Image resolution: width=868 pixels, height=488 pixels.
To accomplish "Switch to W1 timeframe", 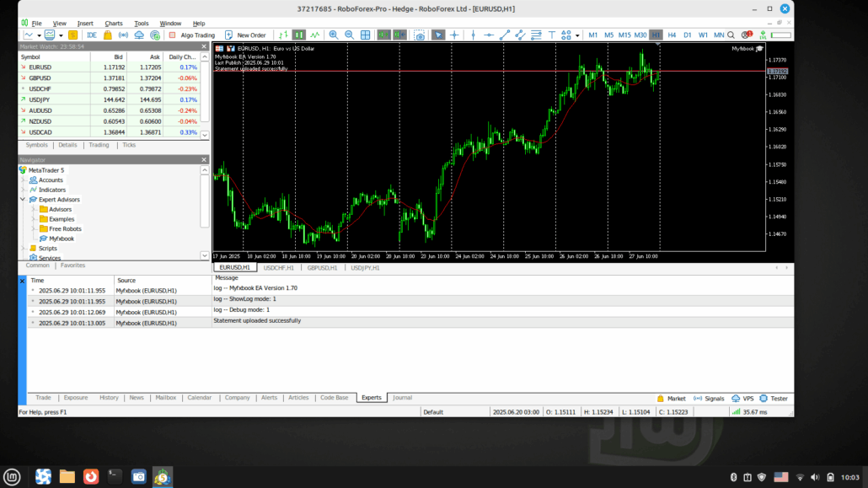I will click(703, 35).
